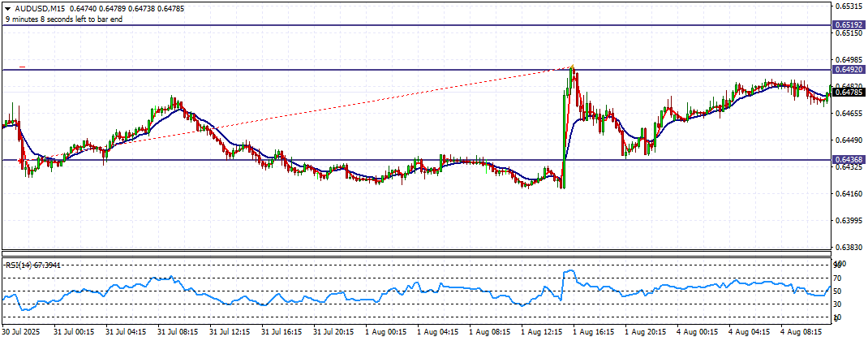Click the '31 Jul 08:15' time axis label
The width and height of the screenshot is (868, 341).
[178, 333]
